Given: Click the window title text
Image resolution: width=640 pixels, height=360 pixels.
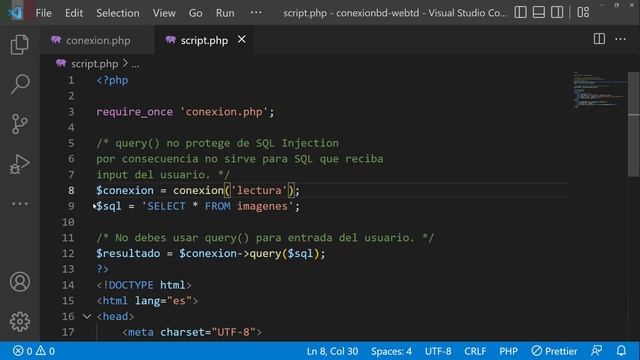Looking at the screenshot, I should point(395,13).
